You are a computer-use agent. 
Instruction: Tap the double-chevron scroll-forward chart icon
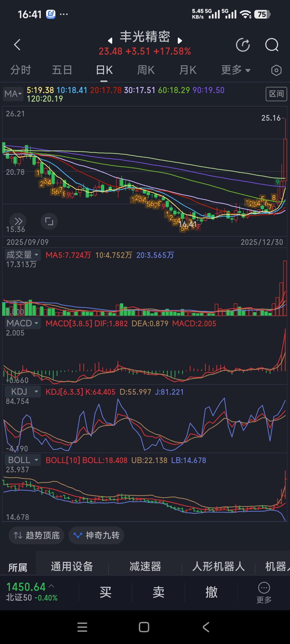pos(18,221)
